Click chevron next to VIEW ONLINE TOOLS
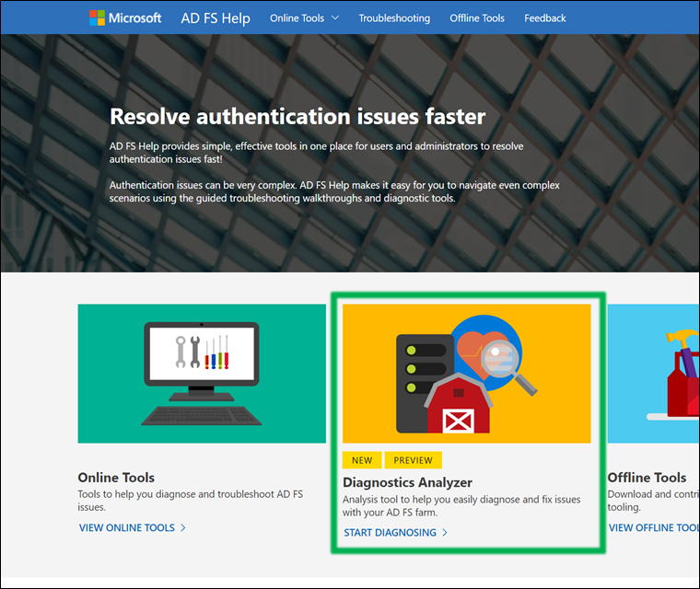 [183, 528]
